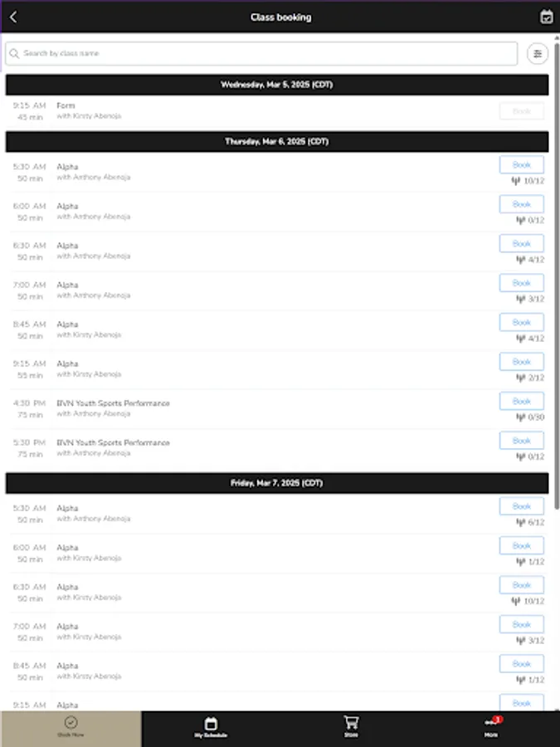560x747 pixels.
Task: Open the filter options beside the search bar
Action: tap(538, 53)
